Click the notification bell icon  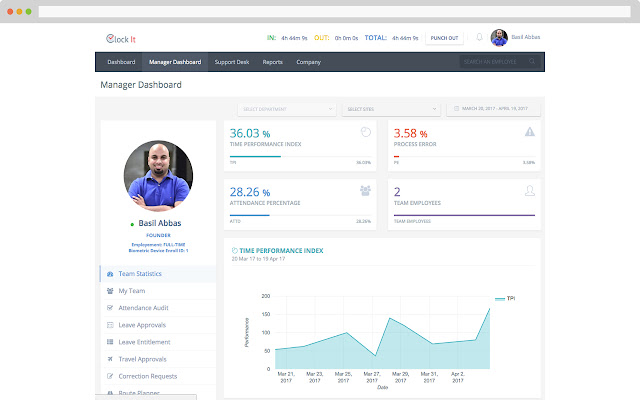coord(479,38)
